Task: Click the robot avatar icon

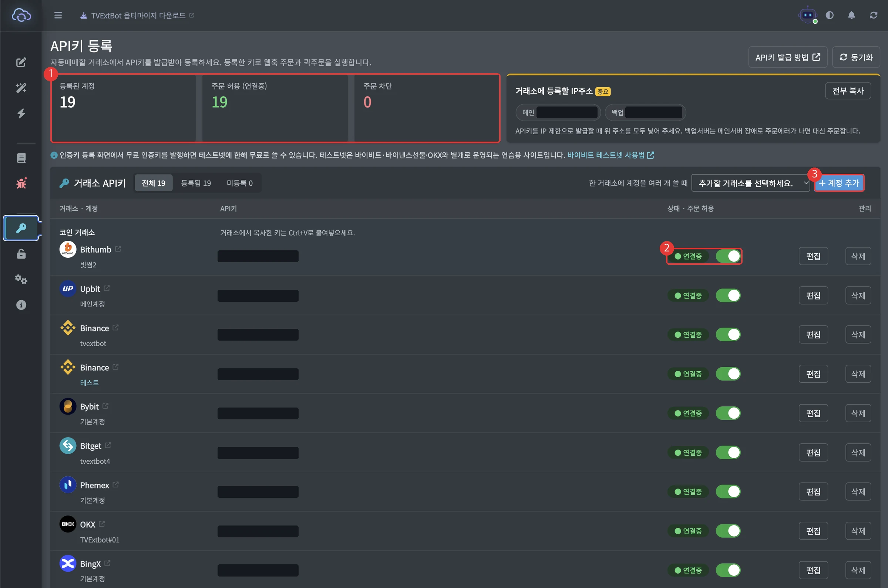Action: [808, 16]
